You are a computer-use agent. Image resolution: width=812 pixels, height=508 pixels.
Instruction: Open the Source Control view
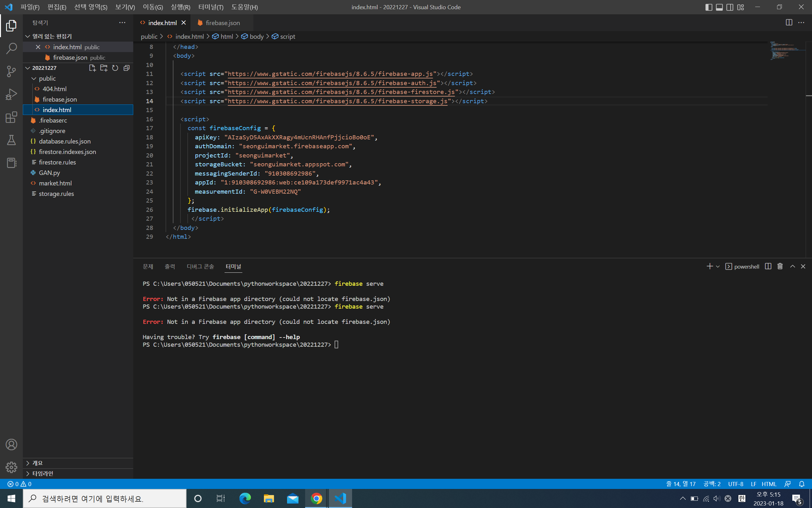click(11, 71)
